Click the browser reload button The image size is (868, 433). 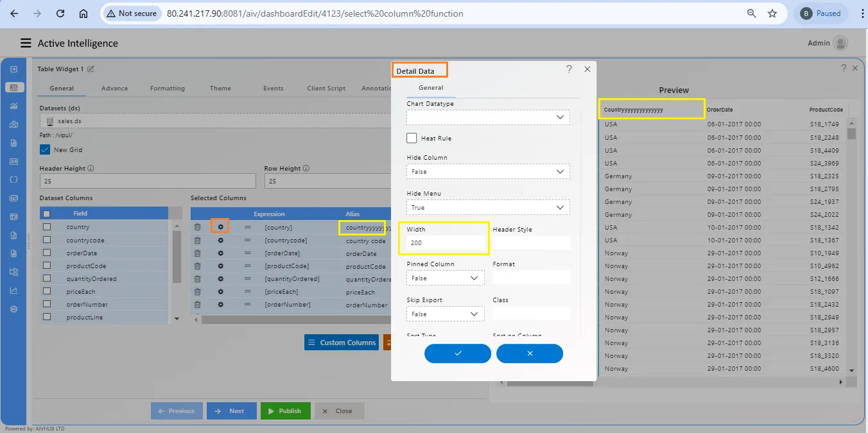point(60,13)
